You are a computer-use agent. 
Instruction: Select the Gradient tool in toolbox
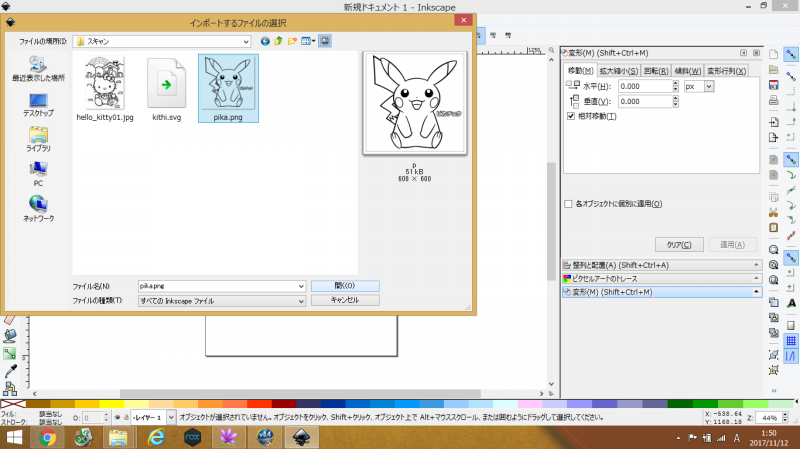coord(10,353)
